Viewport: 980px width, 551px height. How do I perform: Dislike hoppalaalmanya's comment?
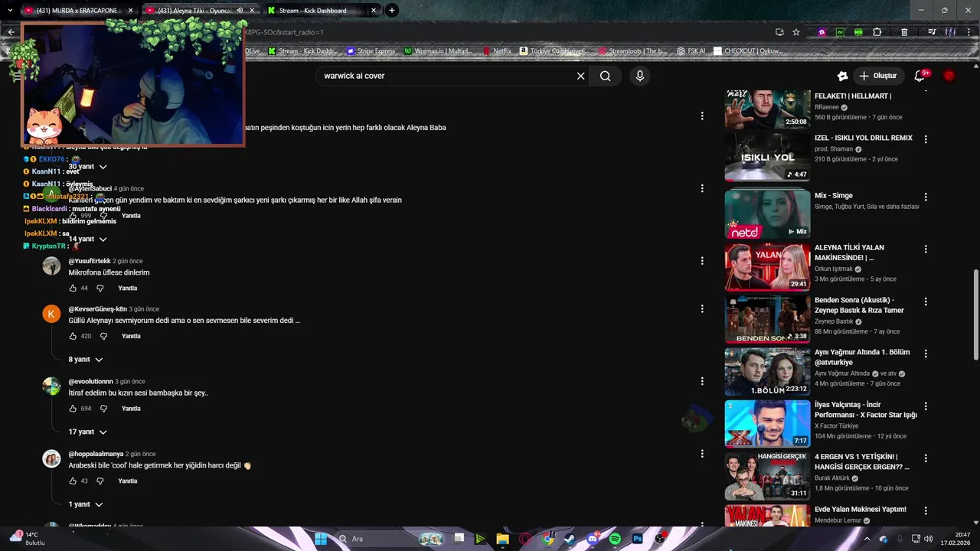[x=100, y=481]
